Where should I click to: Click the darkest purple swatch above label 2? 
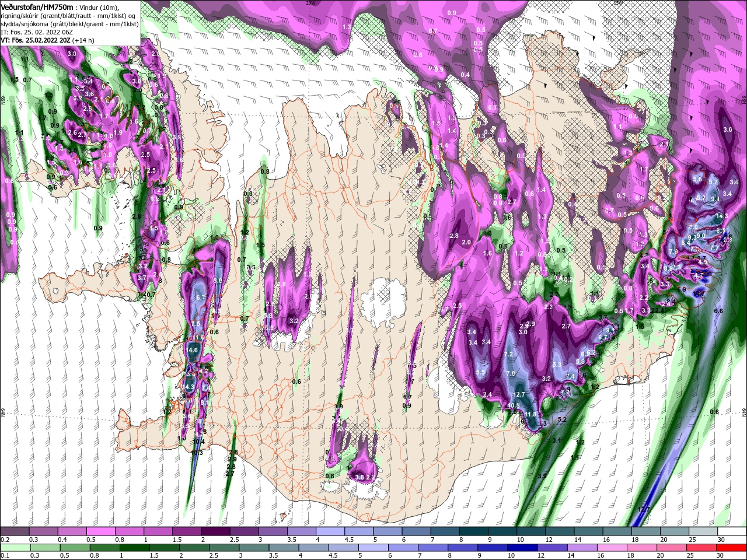[x=215, y=531]
